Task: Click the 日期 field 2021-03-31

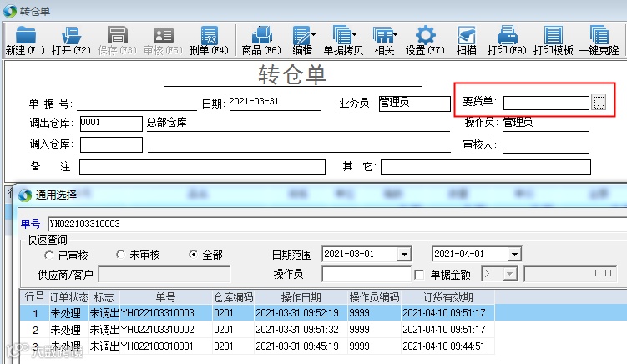Action: [x=275, y=102]
